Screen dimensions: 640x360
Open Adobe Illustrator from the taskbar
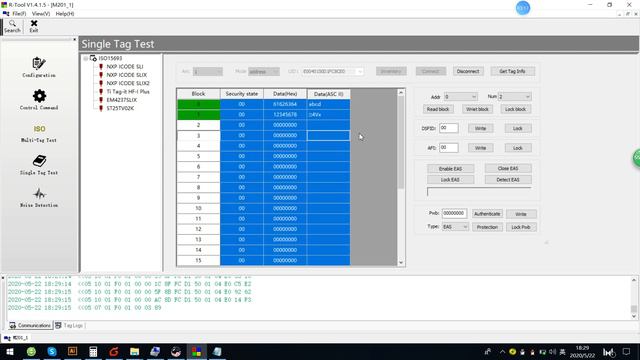pyautogui.click(x=72, y=351)
